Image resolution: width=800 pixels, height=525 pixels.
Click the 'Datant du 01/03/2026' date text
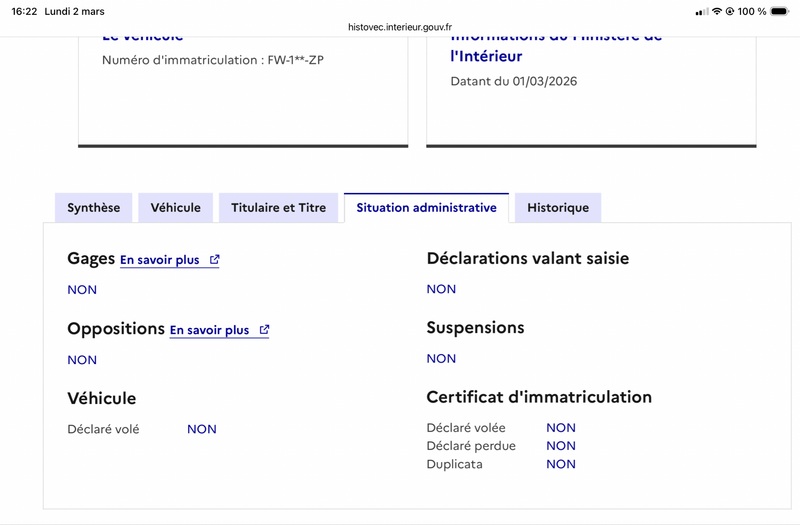pos(514,81)
